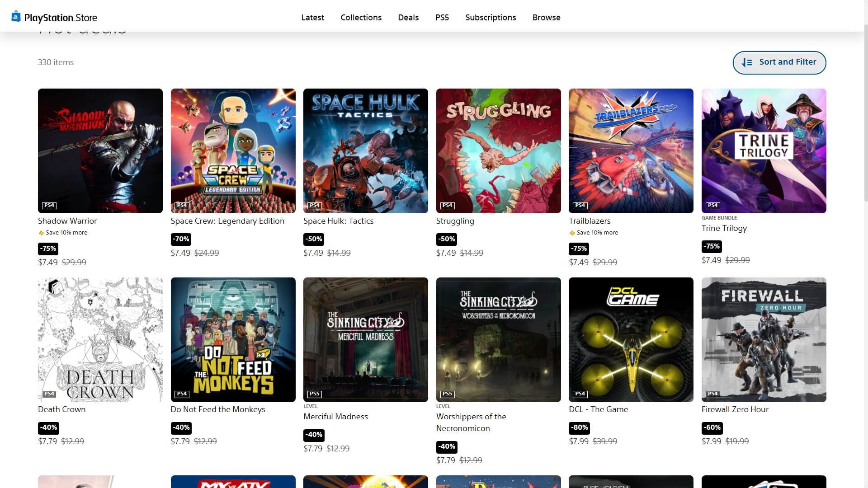
Task: Click the -70% badge under Space Crew
Action: coord(181,239)
